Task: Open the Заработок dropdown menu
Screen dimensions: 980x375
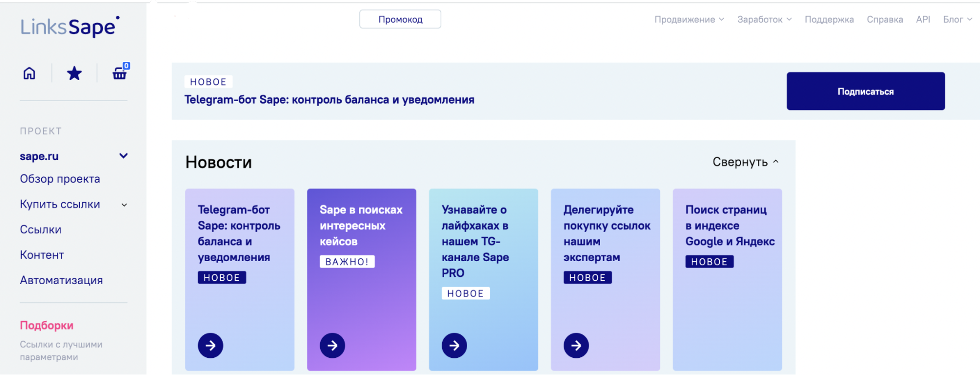Action: click(x=764, y=20)
